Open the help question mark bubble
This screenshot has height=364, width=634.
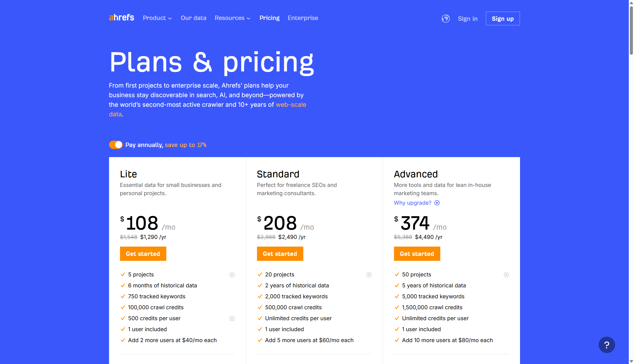(607, 345)
